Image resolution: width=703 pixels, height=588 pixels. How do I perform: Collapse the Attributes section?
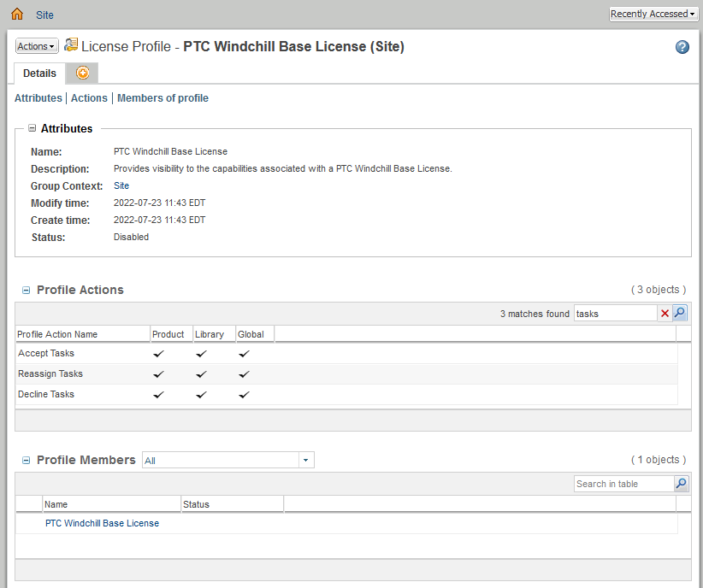point(32,128)
